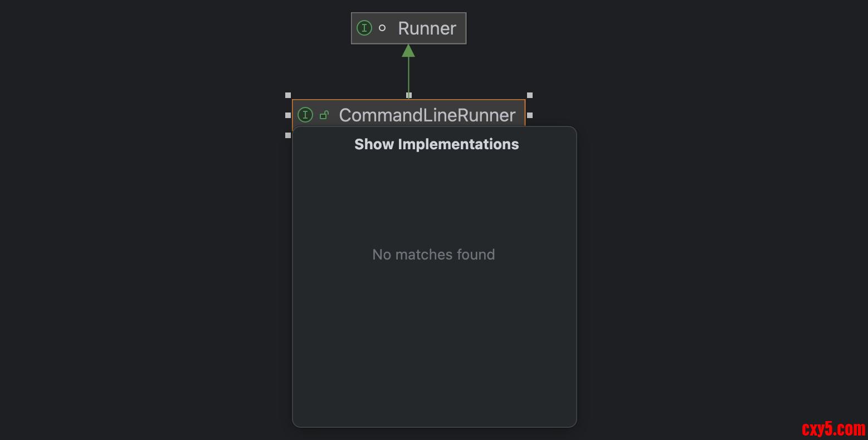The height and width of the screenshot is (440, 868).
Task: Click the top-left selection handle of CommandLineRunner
Action: [x=288, y=95]
